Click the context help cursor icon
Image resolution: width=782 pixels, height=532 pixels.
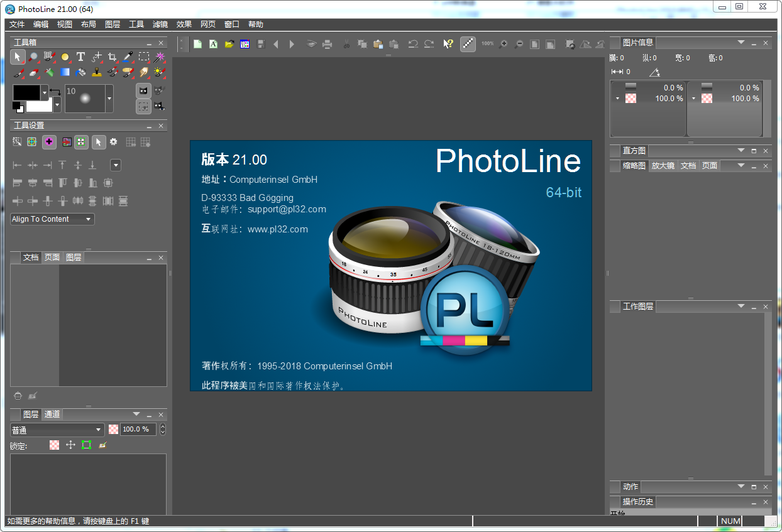(x=448, y=44)
